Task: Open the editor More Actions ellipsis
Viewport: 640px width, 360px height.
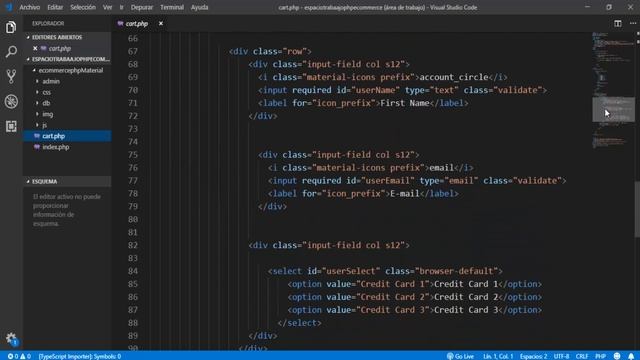Action: [633, 24]
